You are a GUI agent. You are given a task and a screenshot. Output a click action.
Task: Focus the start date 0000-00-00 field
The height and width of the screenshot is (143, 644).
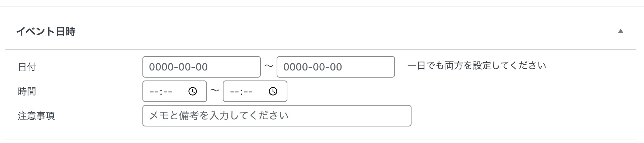click(202, 67)
